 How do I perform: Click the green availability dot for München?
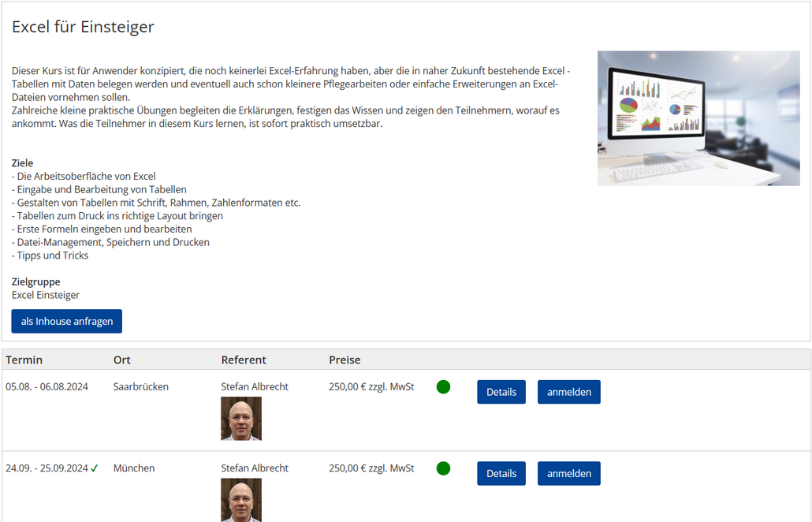(x=443, y=468)
